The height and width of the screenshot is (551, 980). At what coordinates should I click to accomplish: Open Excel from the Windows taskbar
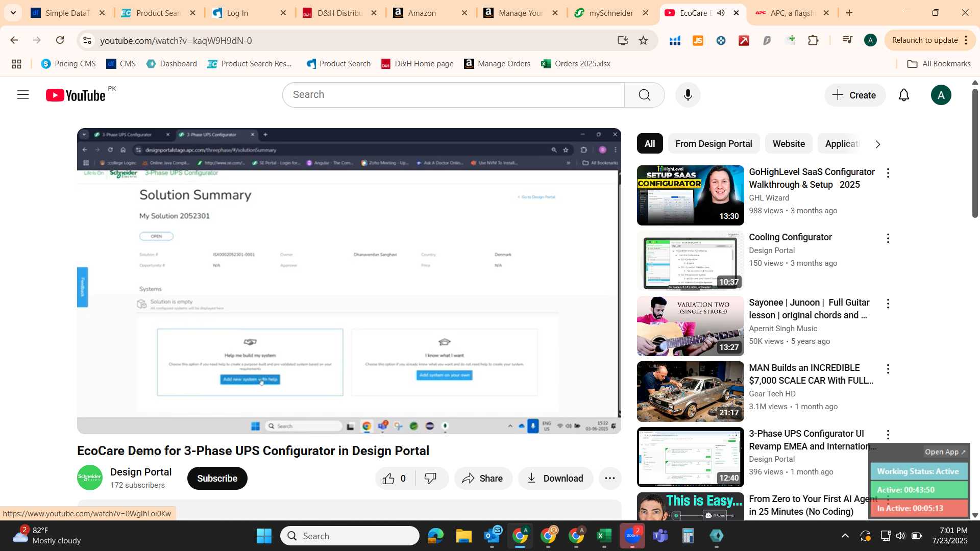(604, 536)
